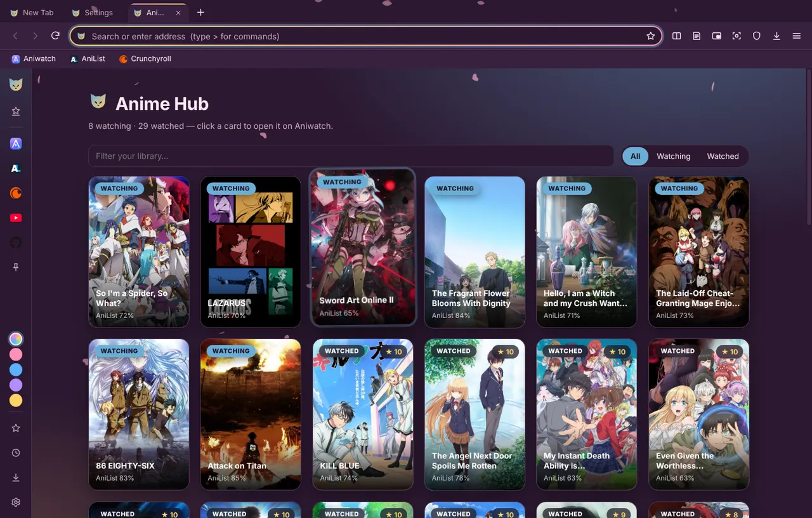
Task: Open the Hello, I am a Witch card
Action: click(587, 252)
